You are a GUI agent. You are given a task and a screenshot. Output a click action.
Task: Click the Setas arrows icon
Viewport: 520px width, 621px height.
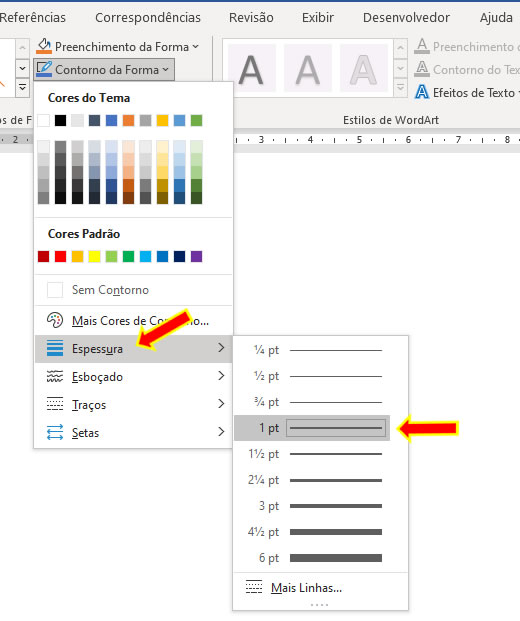coord(55,432)
